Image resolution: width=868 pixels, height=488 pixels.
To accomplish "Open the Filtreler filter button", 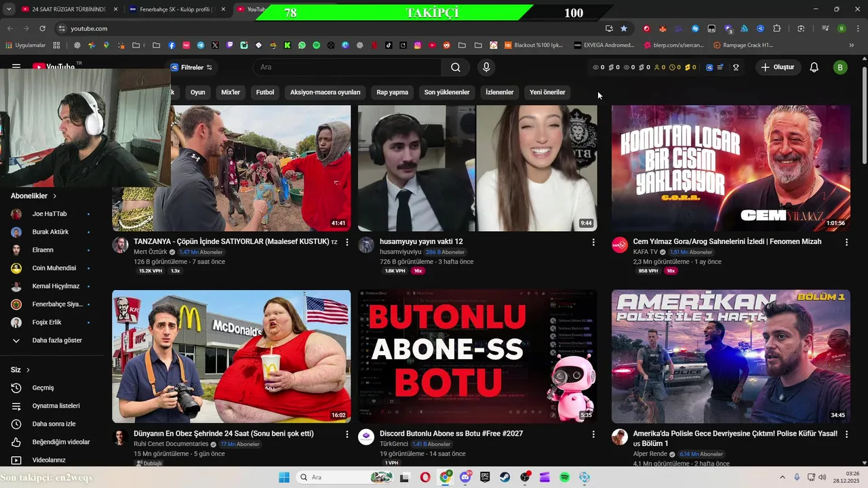I will click(x=191, y=67).
